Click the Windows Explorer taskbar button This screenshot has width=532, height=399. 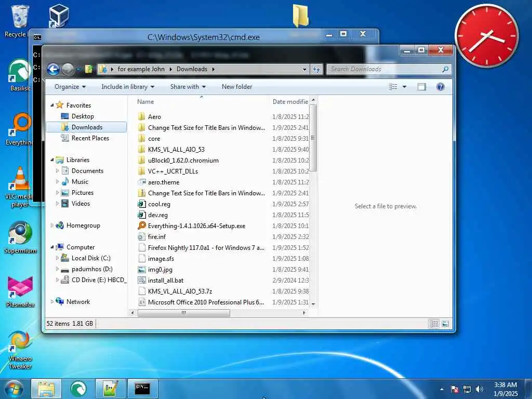[x=46, y=389]
